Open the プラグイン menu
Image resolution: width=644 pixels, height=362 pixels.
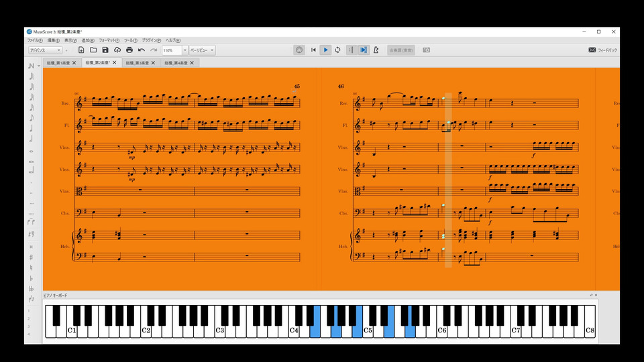152,41
